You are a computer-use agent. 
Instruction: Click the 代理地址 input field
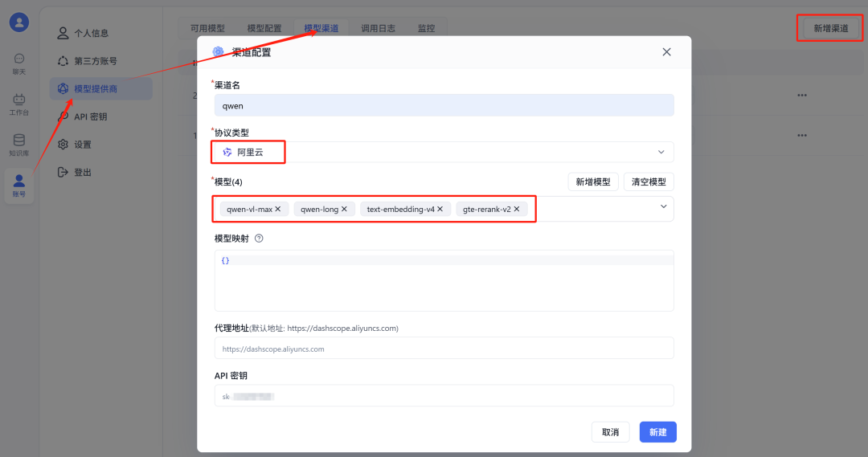pyautogui.click(x=444, y=349)
